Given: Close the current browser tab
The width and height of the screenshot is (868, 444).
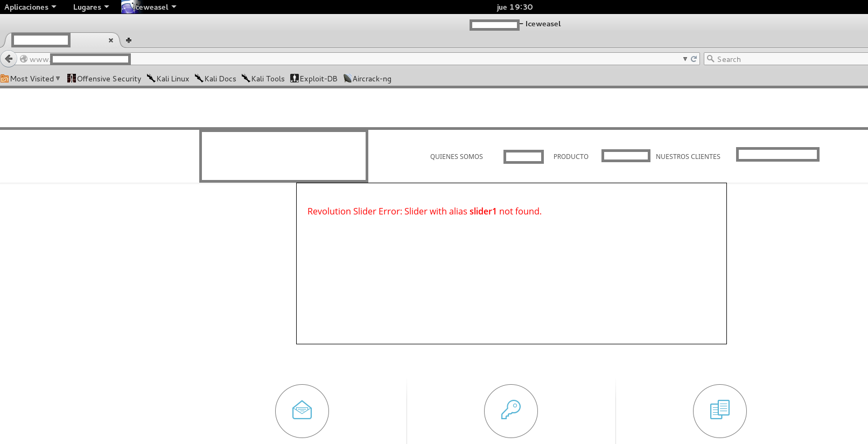Looking at the screenshot, I should [x=111, y=40].
